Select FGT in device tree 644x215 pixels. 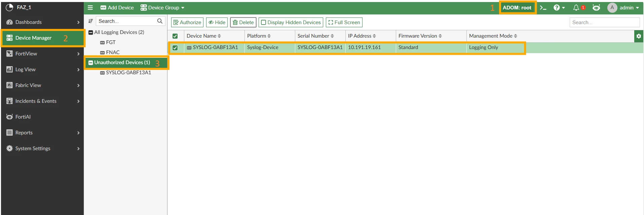[111, 42]
